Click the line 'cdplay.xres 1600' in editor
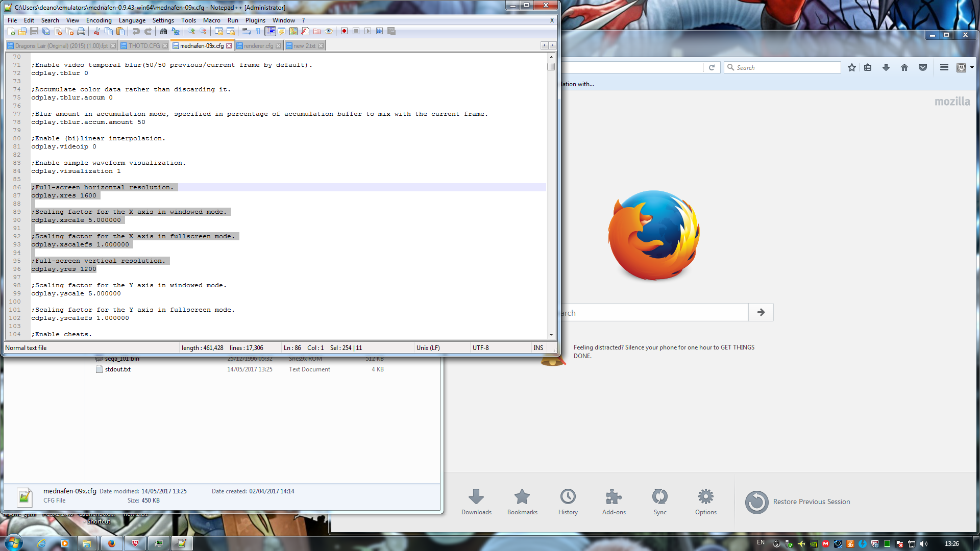The width and height of the screenshot is (980, 551). pyautogui.click(x=64, y=196)
